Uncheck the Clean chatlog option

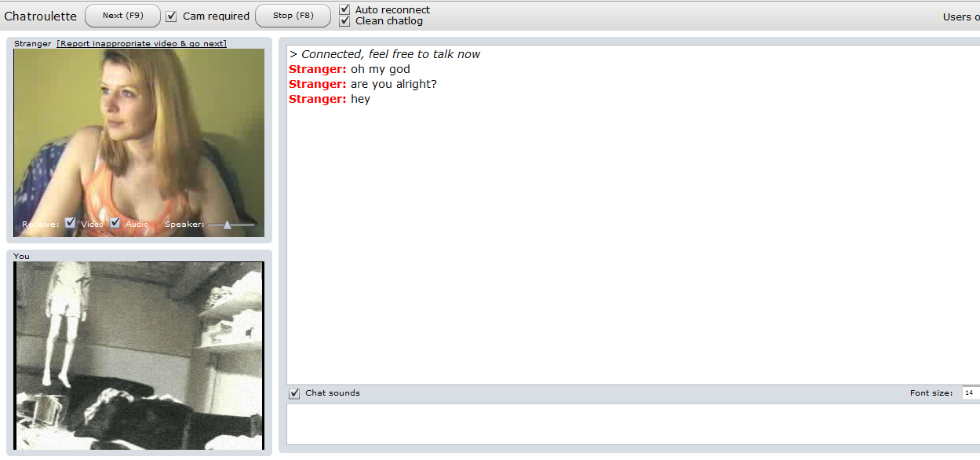pyautogui.click(x=344, y=20)
